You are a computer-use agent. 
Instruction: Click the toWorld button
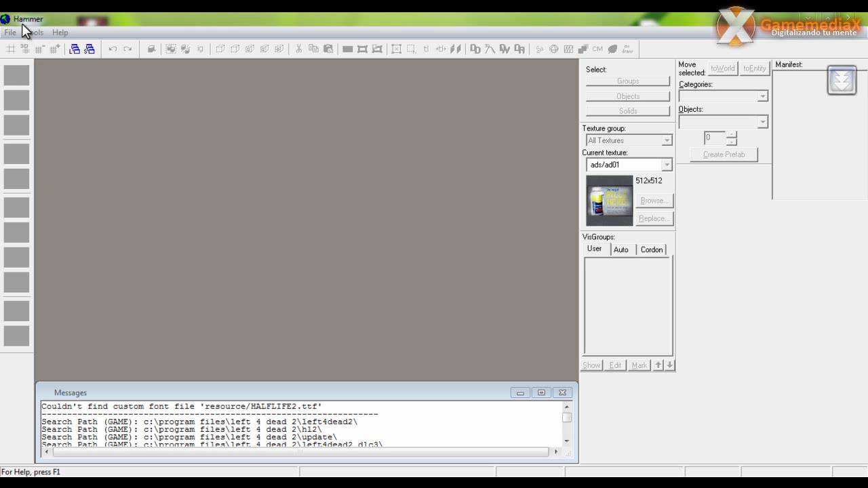pos(723,68)
